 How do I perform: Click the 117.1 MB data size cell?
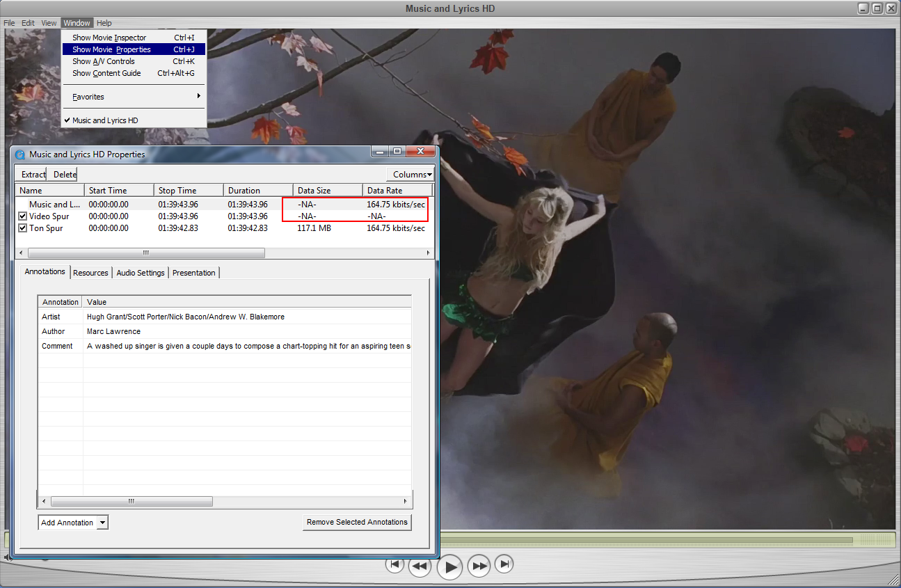[x=314, y=228]
